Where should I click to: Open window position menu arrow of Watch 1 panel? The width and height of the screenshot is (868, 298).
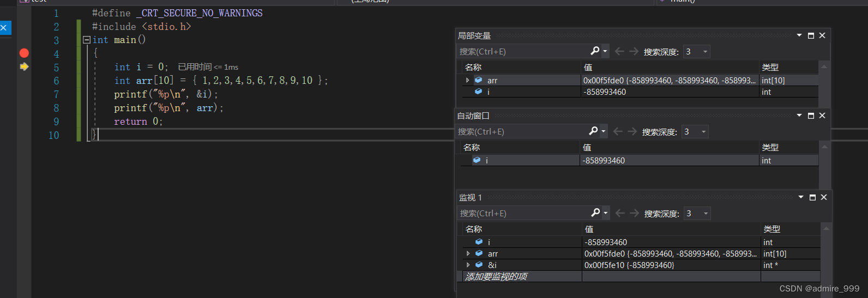(x=801, y=197)
